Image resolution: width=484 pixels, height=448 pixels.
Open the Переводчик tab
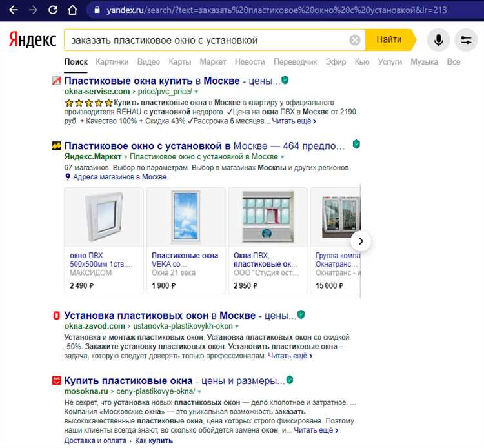(x=295, y=62)
